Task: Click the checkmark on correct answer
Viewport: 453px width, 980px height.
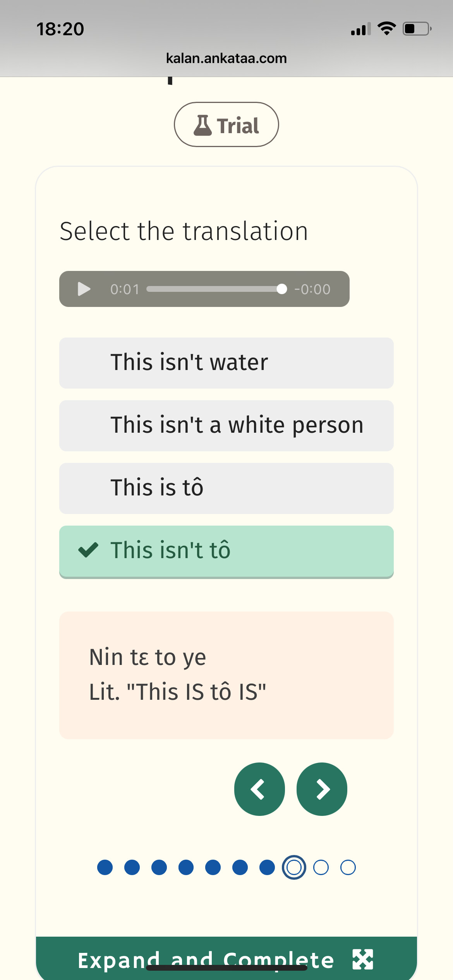Action: coord(88,550)
